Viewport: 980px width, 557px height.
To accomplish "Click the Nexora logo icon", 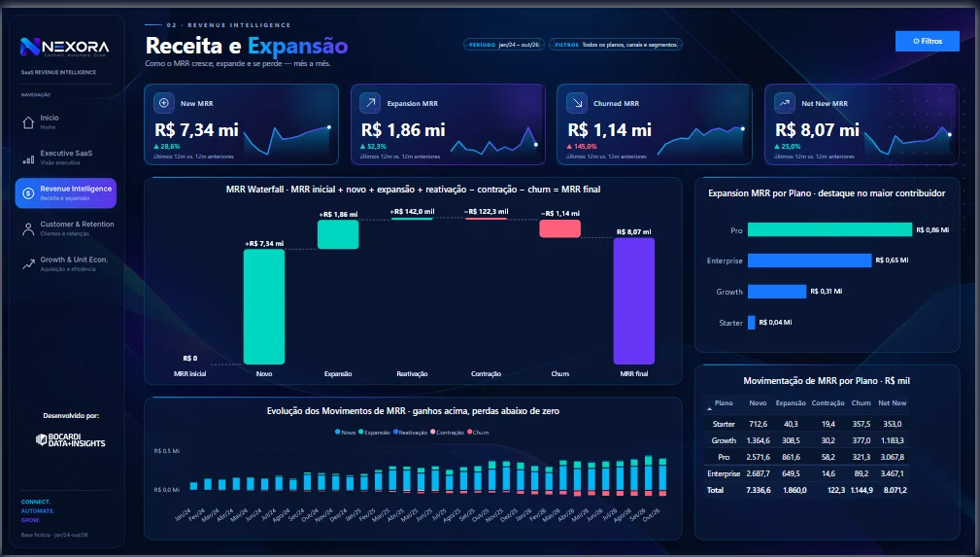I will pos(30,47).
